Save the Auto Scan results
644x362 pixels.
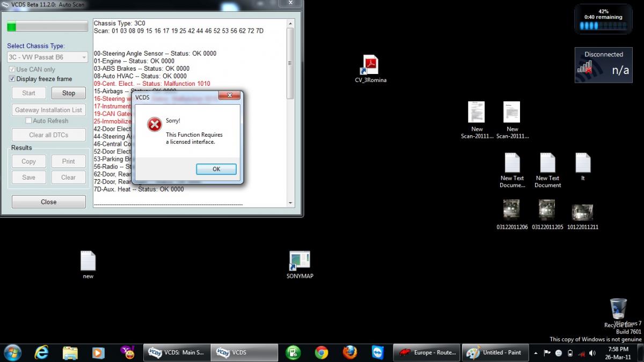tap(29, 177)
